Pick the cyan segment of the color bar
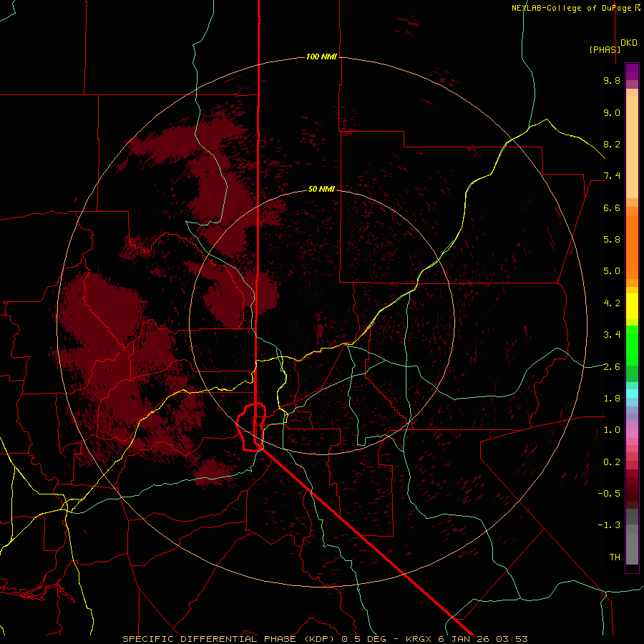 632,393
